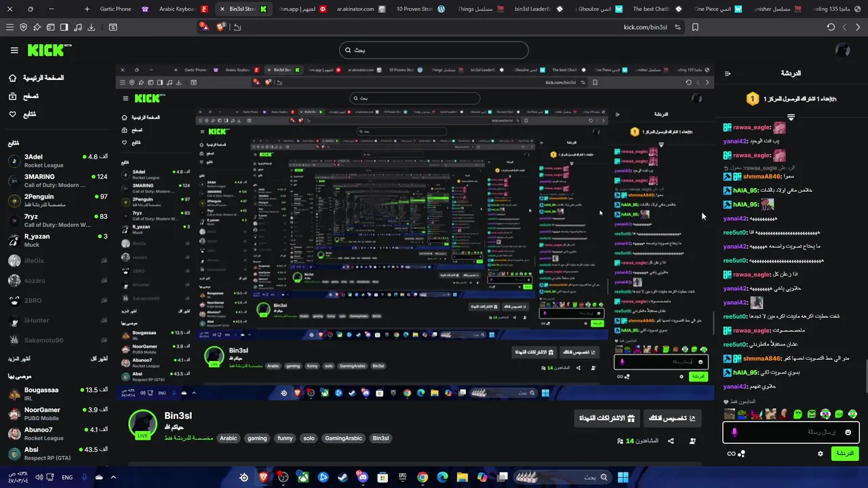Select the Arabic stream tag

pyautogui.click(x=229, y=439)
